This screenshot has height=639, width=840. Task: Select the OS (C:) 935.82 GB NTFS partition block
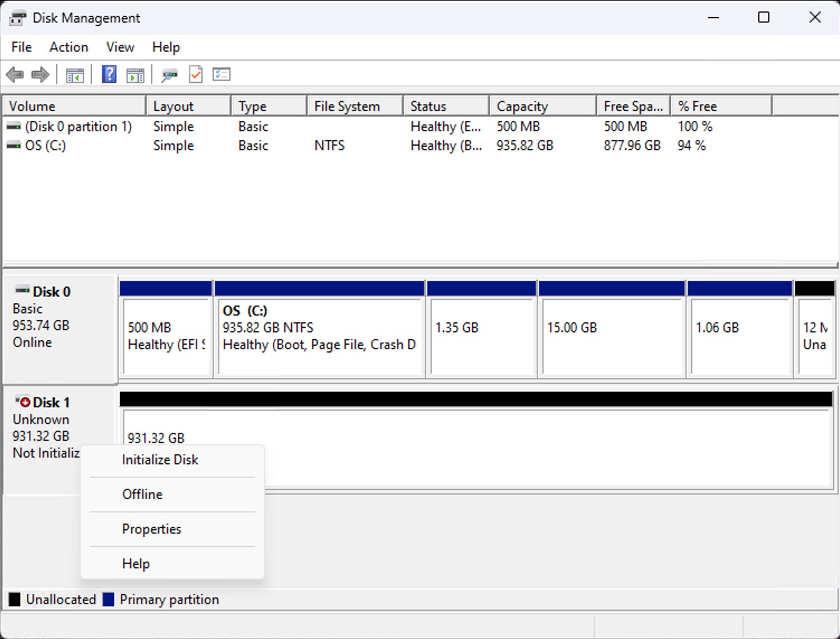click(x=319, y=330)
